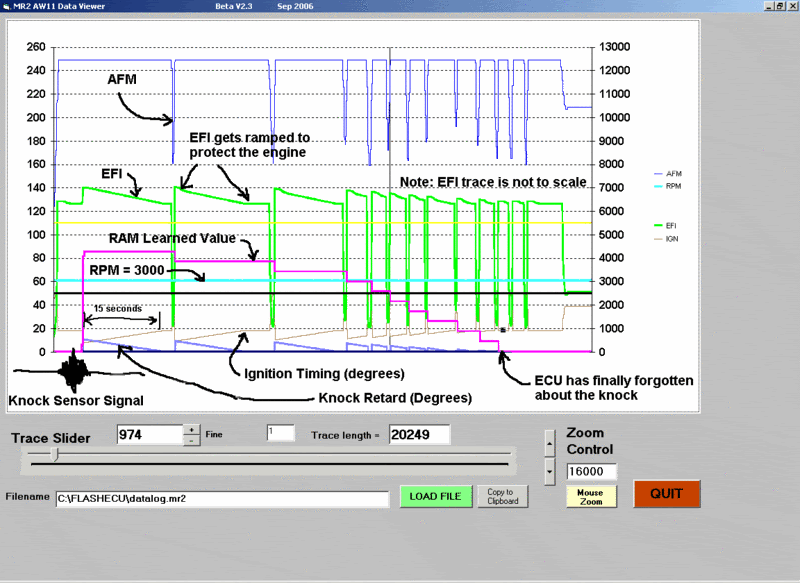Click the 'Trace Slider' label text

click(51, 438)
